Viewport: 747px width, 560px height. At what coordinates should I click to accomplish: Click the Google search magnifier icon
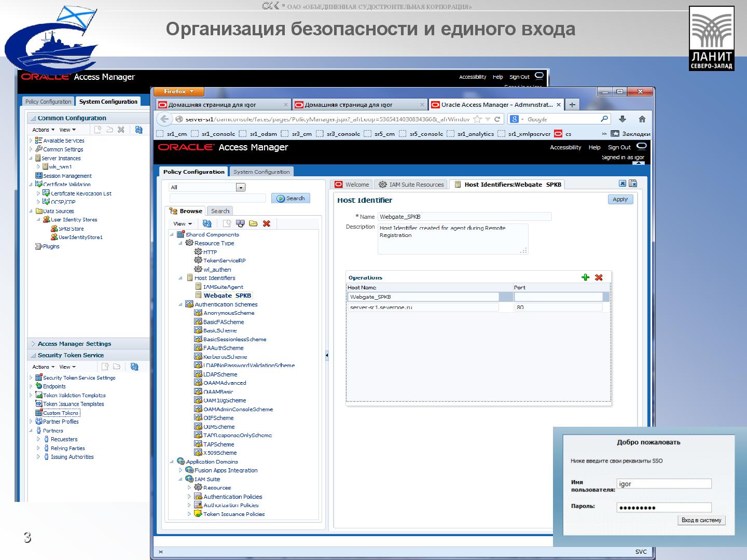click(604, 119)
